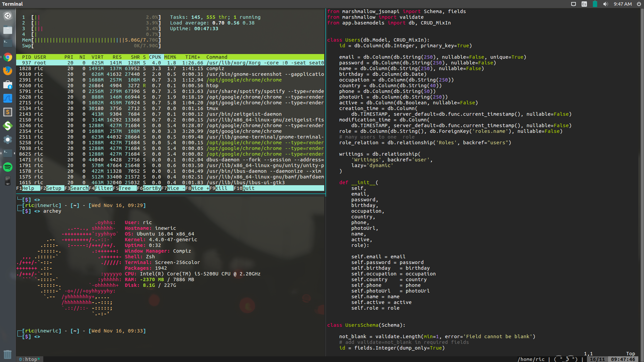
Task: Open Firefox from the launcher
Action: [8, 71]
